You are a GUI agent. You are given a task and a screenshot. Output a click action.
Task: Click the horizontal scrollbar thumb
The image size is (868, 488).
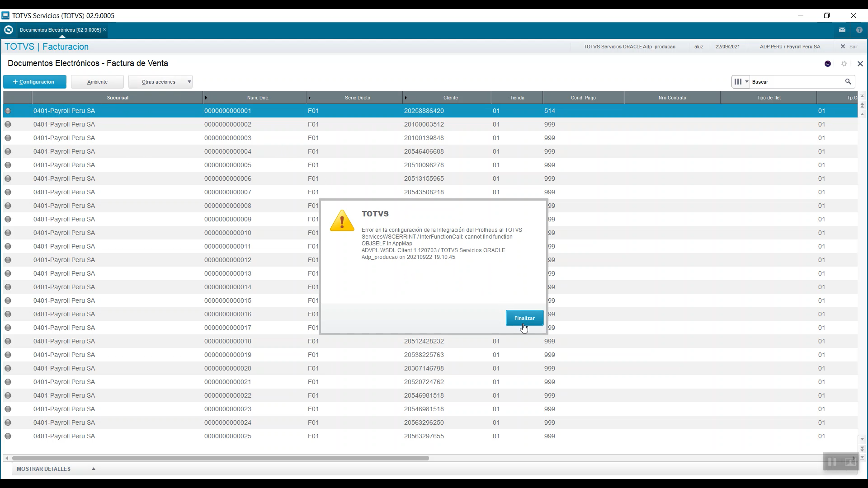coord(220,458)
